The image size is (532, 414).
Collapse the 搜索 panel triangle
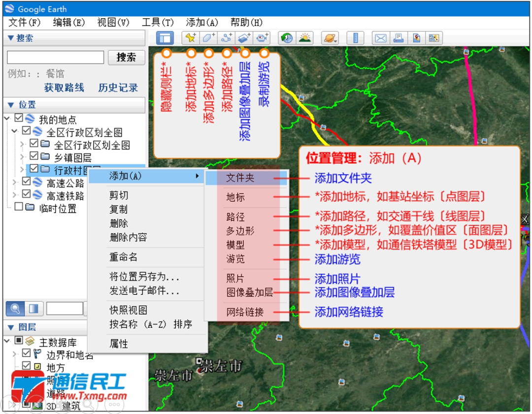(10, 38)
